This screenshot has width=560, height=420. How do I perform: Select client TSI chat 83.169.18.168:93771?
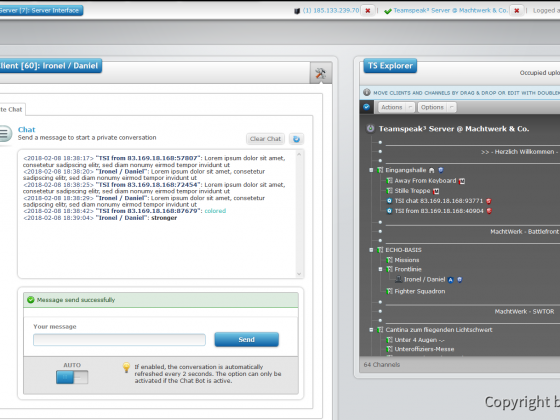[x=439, y=201]
